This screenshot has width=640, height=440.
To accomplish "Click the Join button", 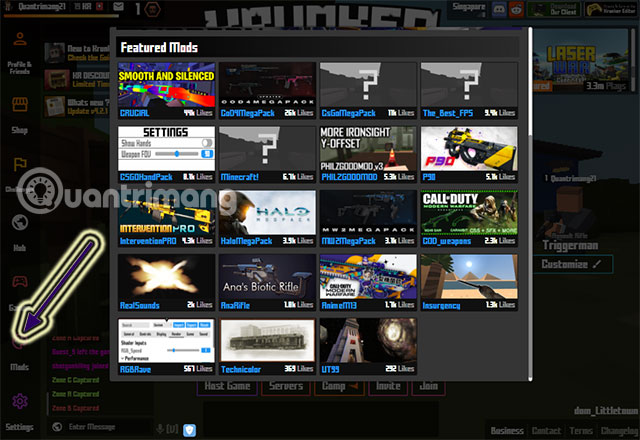I will coord(429,386).
